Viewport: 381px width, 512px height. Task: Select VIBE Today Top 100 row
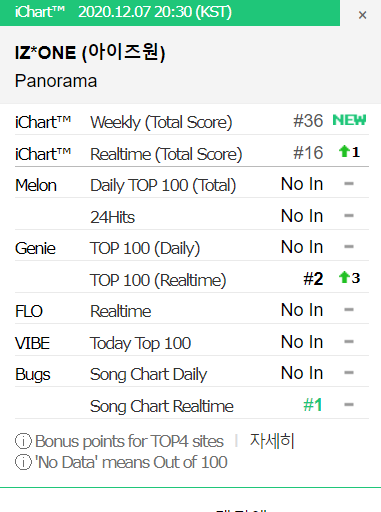coord(192,341)
